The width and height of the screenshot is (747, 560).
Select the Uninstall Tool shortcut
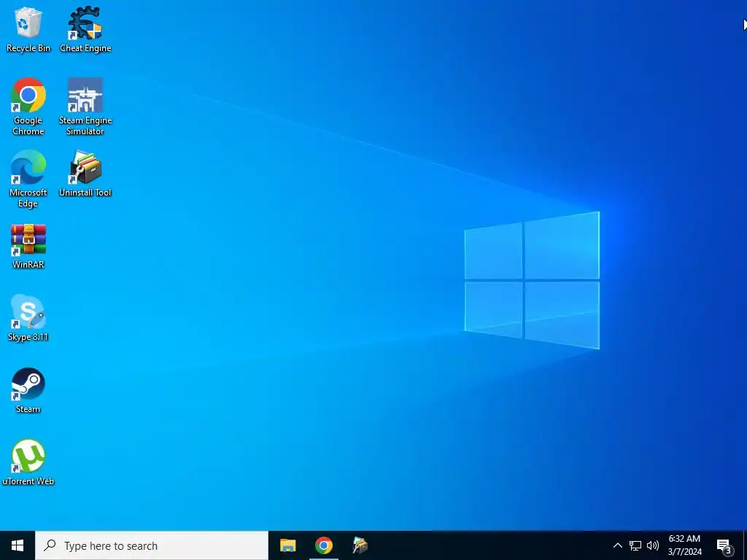coord(85,174)
